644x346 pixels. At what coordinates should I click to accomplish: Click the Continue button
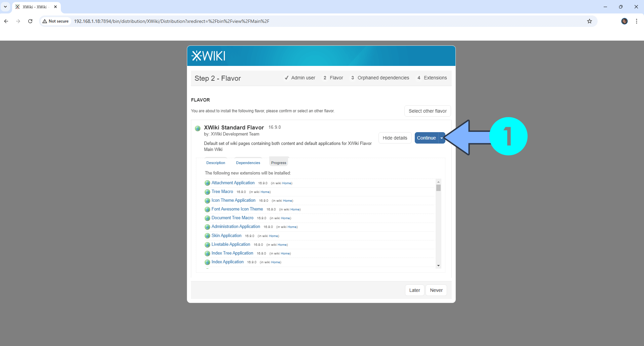tap(427, 138)
